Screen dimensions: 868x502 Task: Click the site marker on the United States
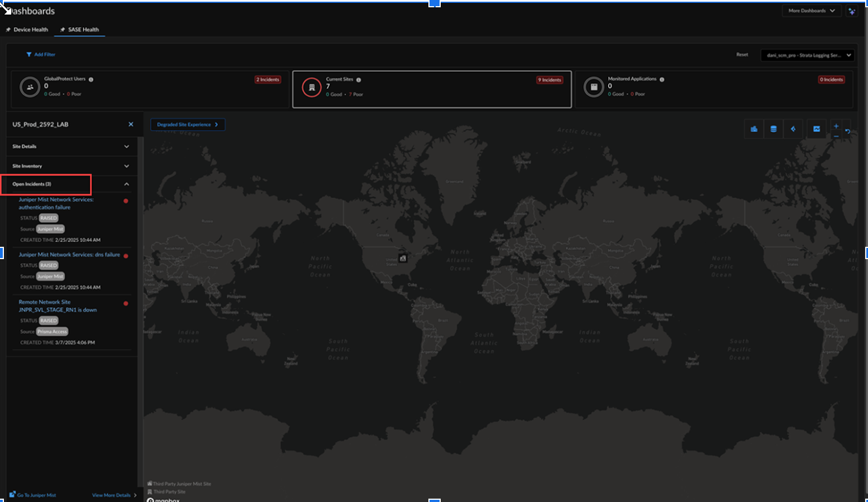403,258
